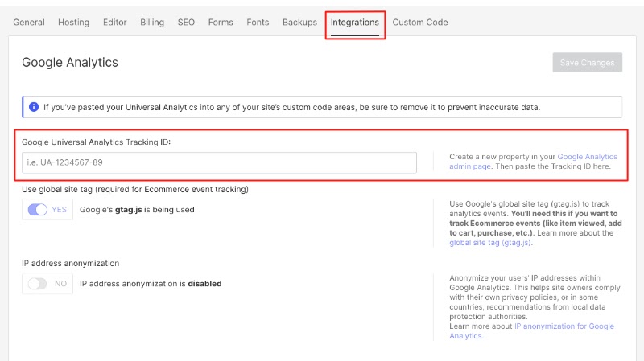Select the Integrations tab

point(355,23)
